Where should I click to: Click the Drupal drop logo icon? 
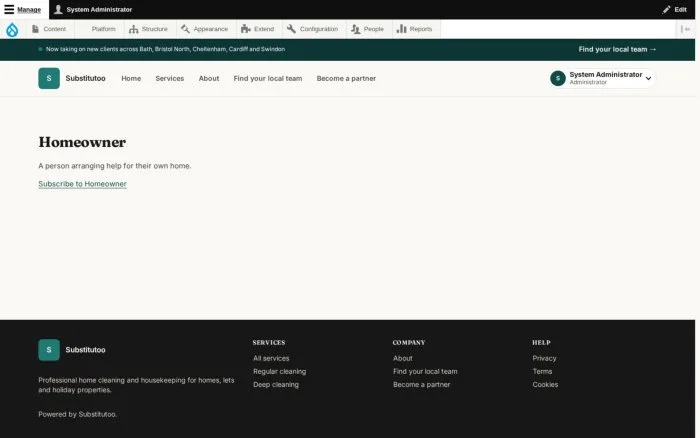pyautogui.click(x=12, y=29)
